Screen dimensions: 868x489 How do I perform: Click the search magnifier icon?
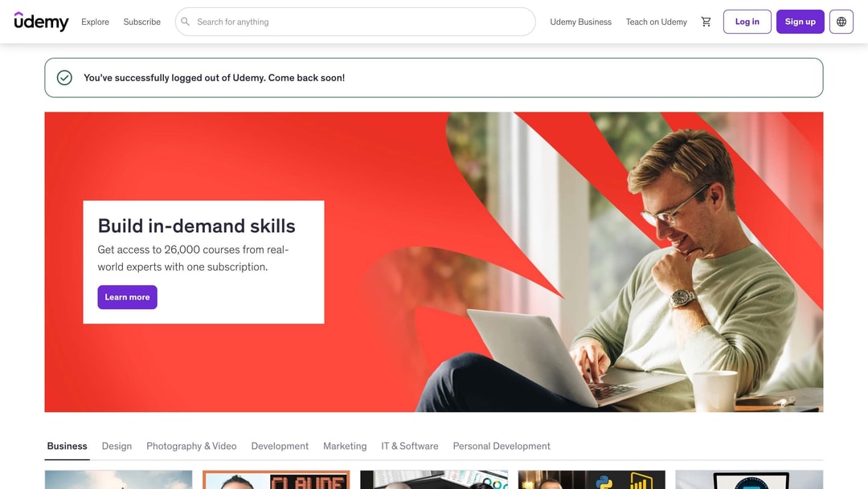tap(186, 22)
